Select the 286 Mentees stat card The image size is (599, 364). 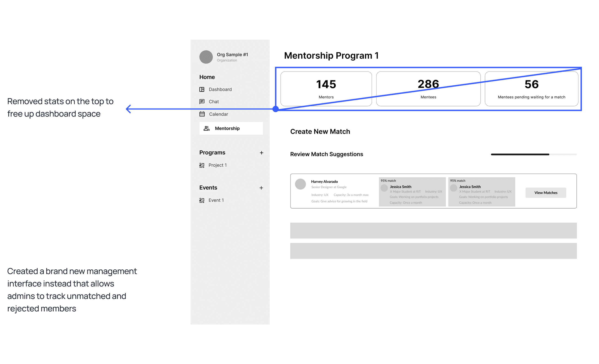[428, 89]
